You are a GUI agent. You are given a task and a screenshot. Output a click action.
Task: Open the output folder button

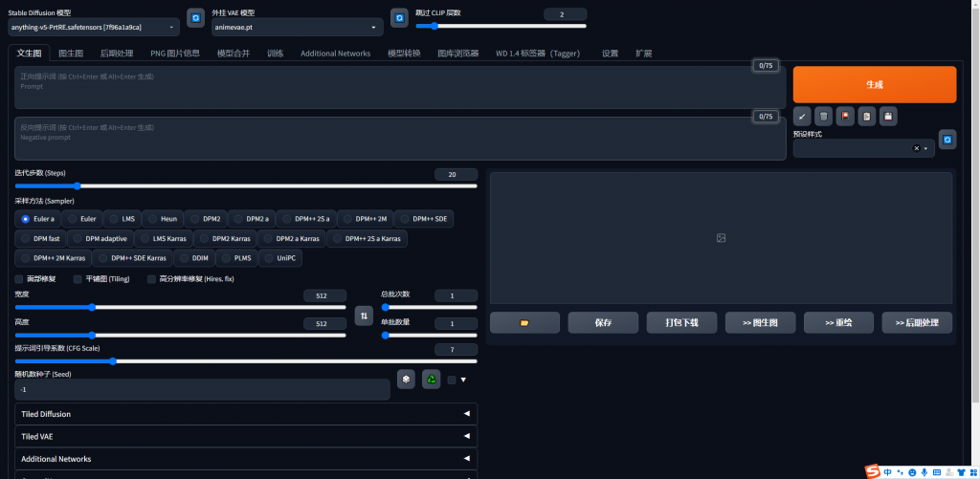pos(524,323)
